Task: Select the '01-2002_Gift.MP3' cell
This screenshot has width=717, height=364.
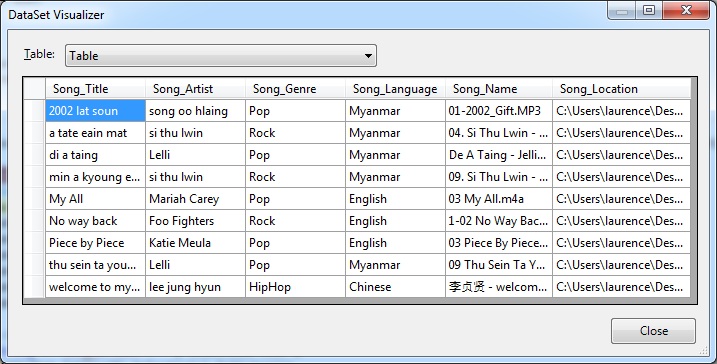Action: (499, 111)
